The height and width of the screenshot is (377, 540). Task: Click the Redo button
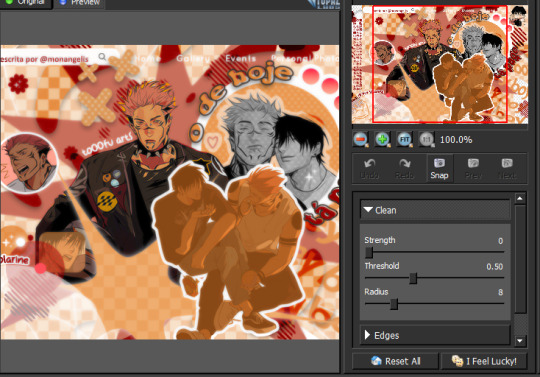[404, 168]
